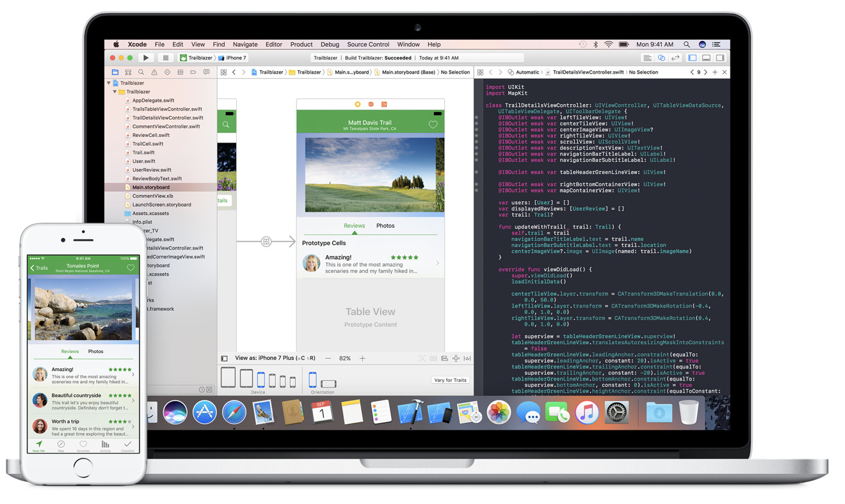The width and height of the screenshot is (845, 504).
Task: Open the App Store from the Dock
Action: coord(204,413)
